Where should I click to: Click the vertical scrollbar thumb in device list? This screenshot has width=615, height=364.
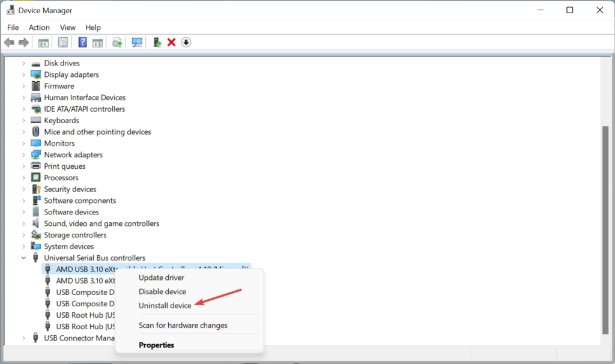[605, 230]
